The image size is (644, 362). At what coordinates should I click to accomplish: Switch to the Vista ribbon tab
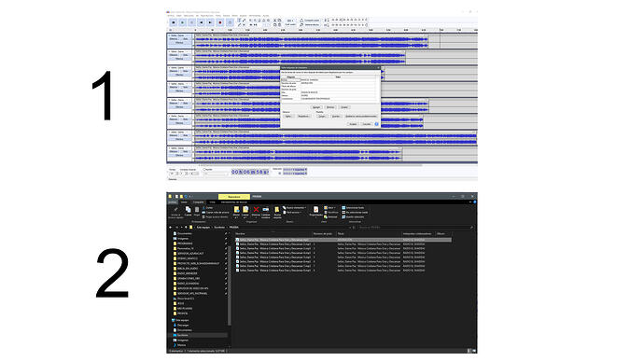(x=213, y=202)
